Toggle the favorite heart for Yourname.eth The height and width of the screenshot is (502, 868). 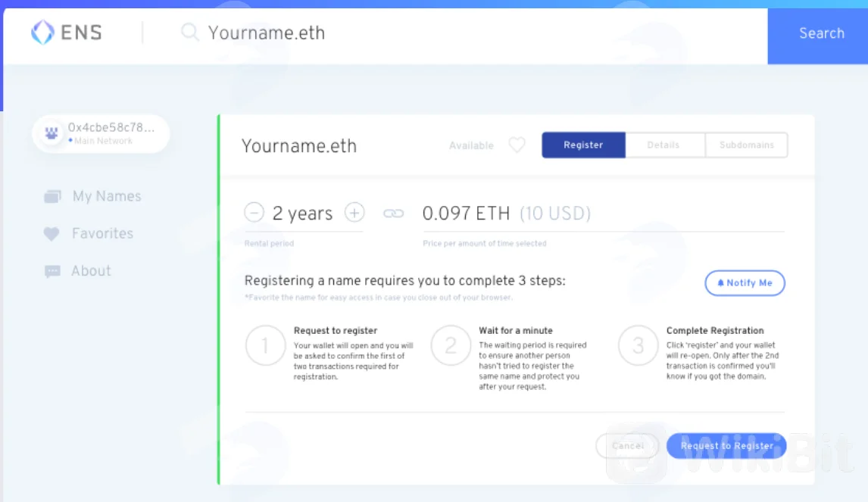pyautogui.click(x=517, y=145)
